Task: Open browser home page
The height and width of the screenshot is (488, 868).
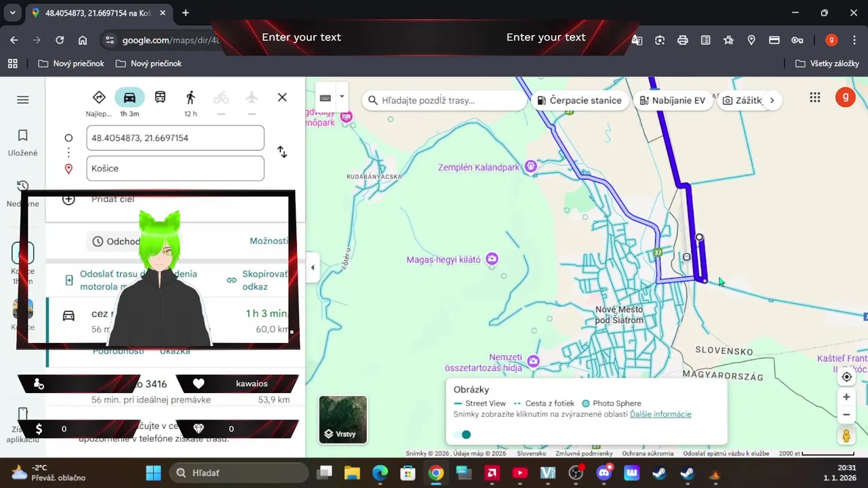Action: click(x=83, y=40)
